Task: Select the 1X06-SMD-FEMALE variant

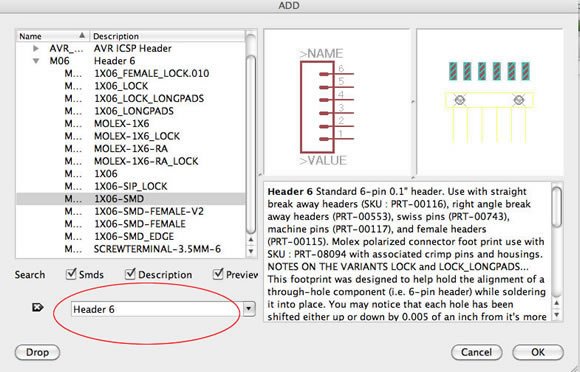Action: coord(131,224)
